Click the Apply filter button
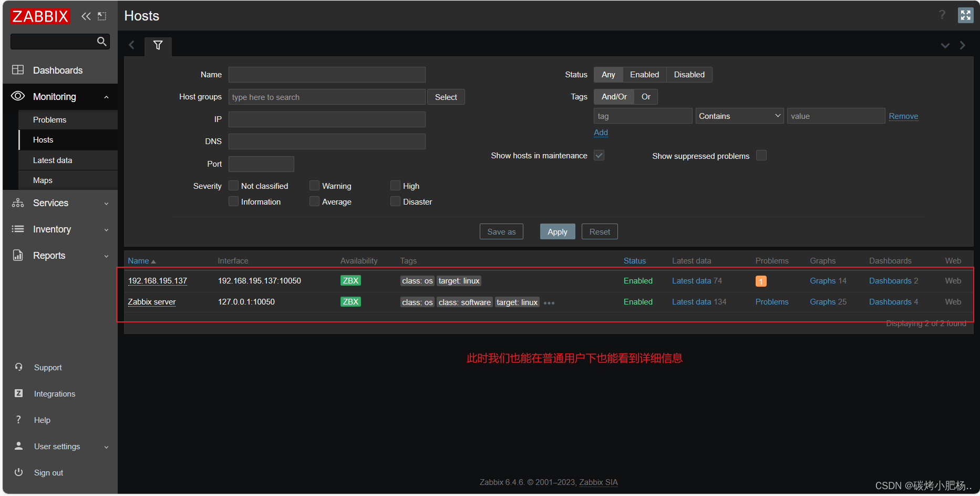Screen dimensions: 980x496 click(x=558, y=232)
